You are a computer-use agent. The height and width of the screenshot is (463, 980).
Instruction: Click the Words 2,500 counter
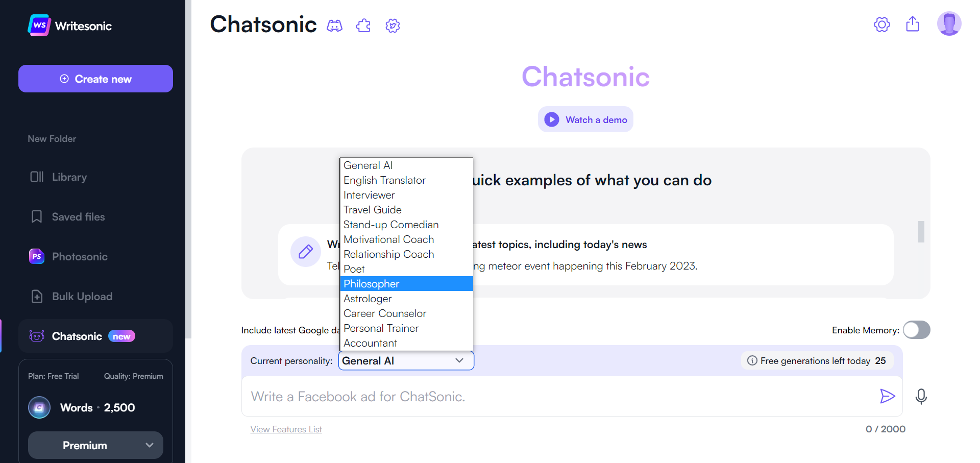(97, 407)
